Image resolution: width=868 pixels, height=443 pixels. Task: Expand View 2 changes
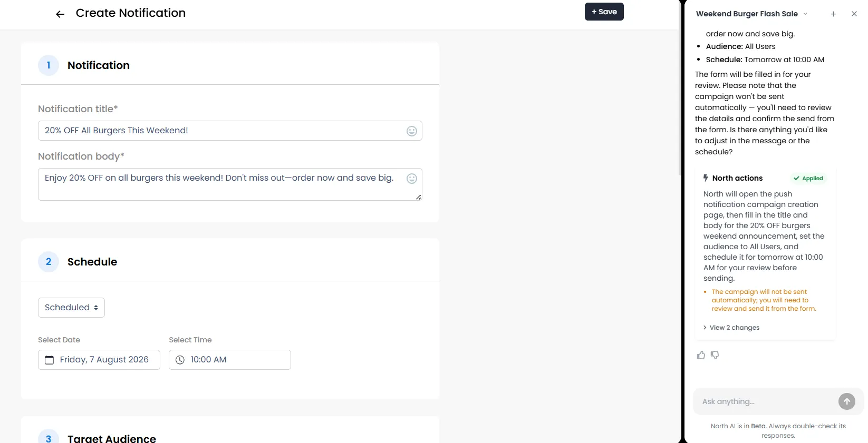(x=731, y=328)
